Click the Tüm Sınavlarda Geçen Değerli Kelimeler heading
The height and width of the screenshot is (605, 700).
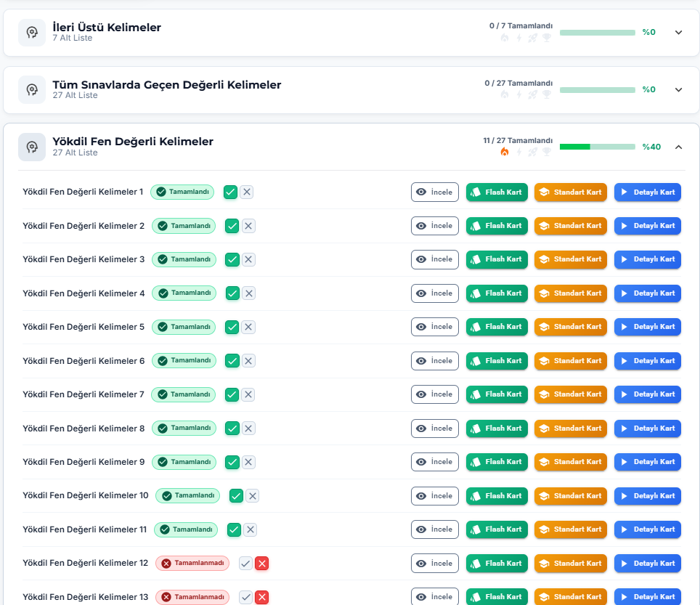[167, 85]
